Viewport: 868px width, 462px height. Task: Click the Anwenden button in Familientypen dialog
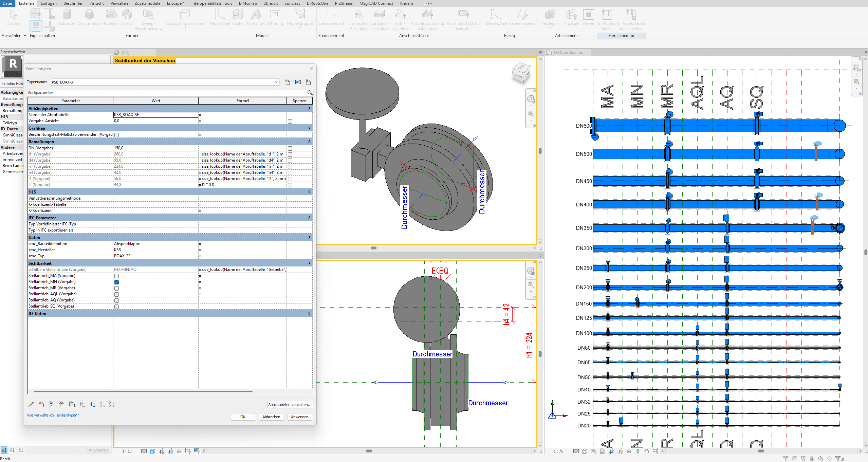coord(300,417)
